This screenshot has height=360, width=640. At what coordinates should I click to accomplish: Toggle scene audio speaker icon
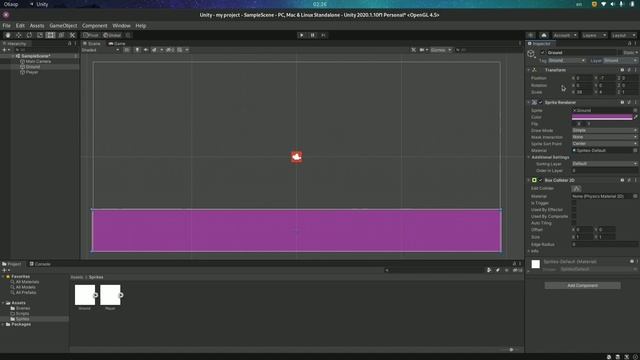tap(146, 50)
